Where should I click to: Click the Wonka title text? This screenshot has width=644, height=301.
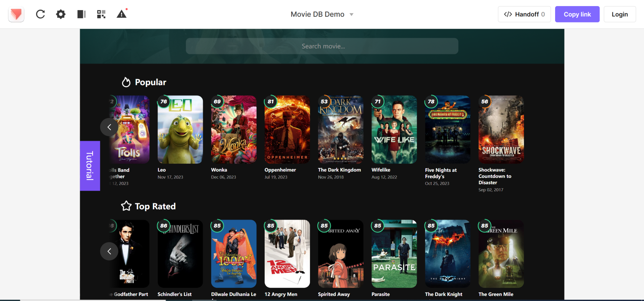tap(219, 170)
